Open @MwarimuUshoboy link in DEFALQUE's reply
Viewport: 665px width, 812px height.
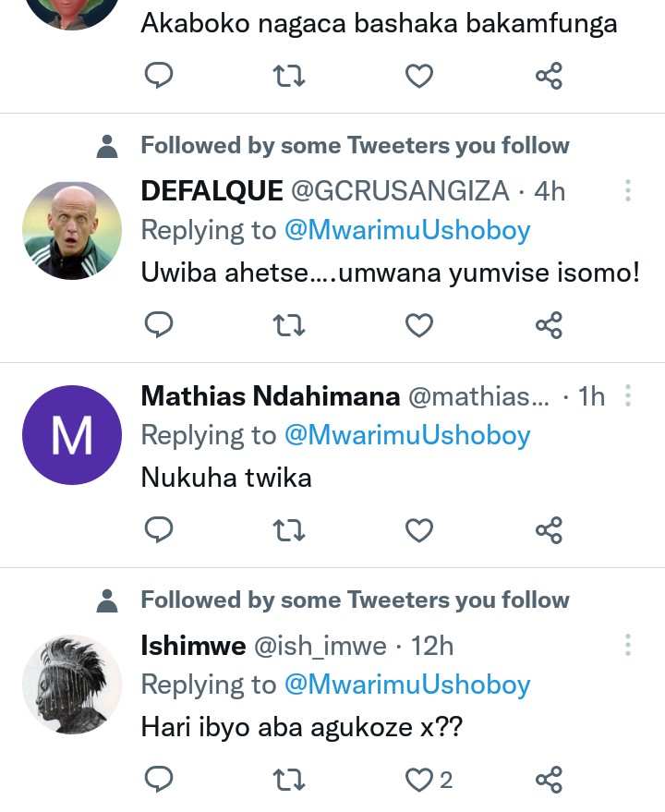coord(406,230)
